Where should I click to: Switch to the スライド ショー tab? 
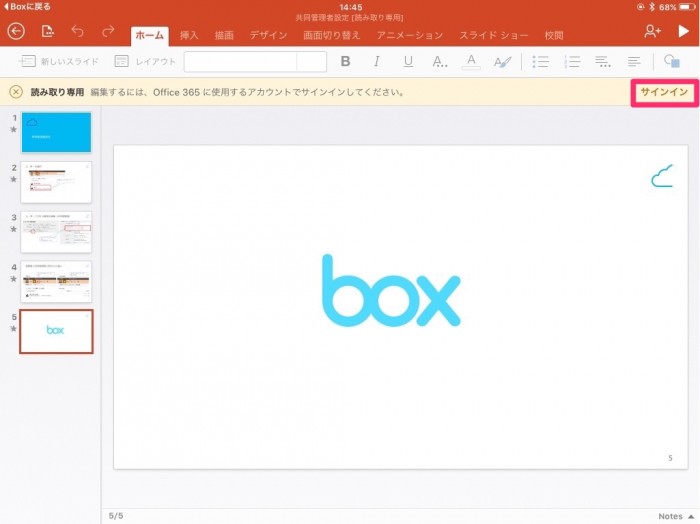[x=494, y=36]
